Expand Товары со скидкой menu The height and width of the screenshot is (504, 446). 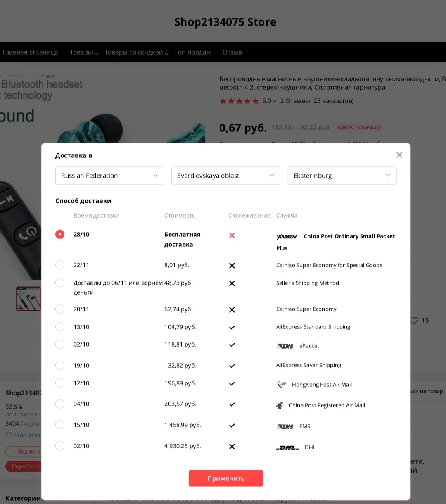[x=136, y=52]
